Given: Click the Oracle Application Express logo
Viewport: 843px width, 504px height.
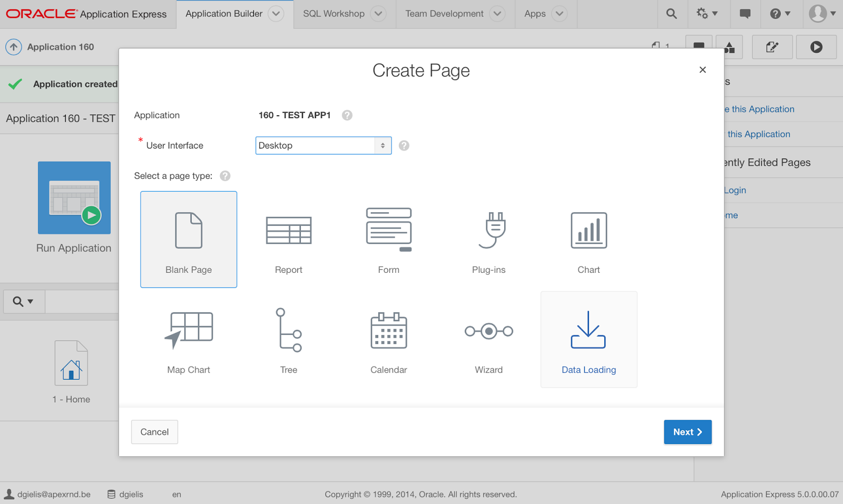Looking at the screenshot, I should tap(86, 14).
